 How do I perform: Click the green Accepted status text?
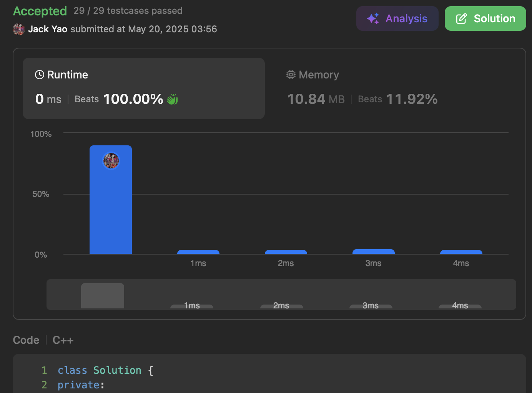click(x=40, y=11)
